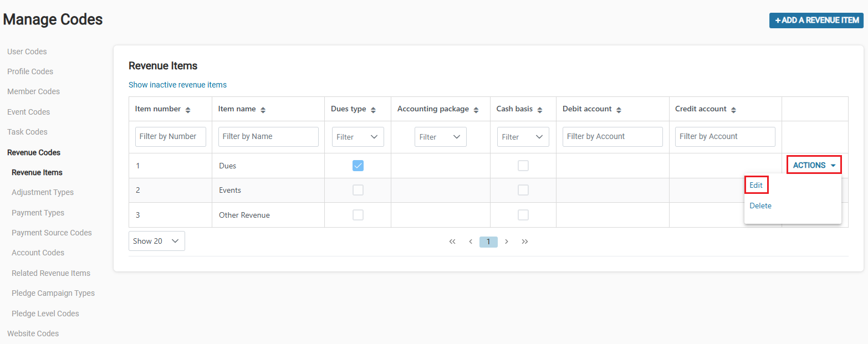Open Website Codes section
868x344 pixels.
[x=33, y=333]
